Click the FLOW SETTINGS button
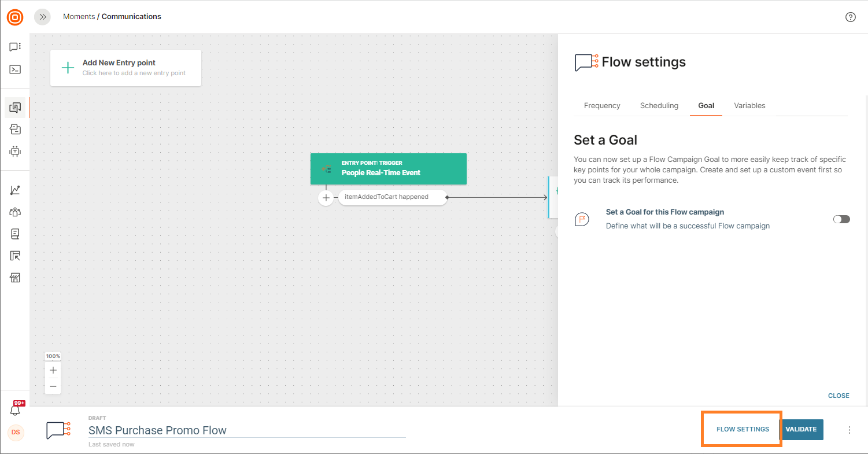The image size is (868, 454). click(x=743, y=429)
